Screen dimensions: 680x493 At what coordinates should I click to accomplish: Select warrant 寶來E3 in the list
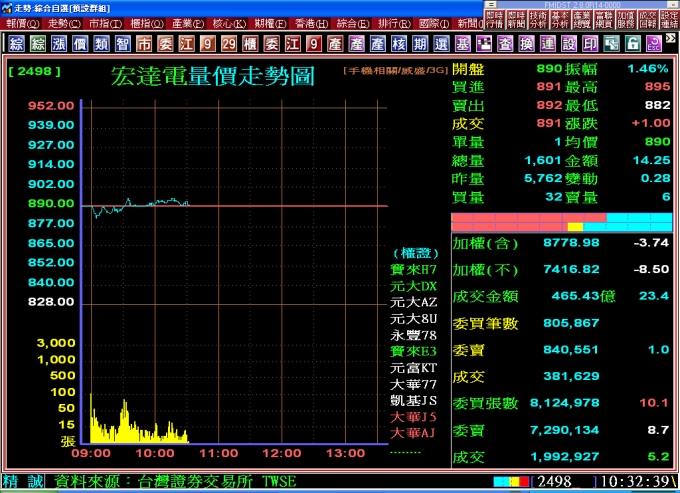pyautogui.click(x=413, y=351)
